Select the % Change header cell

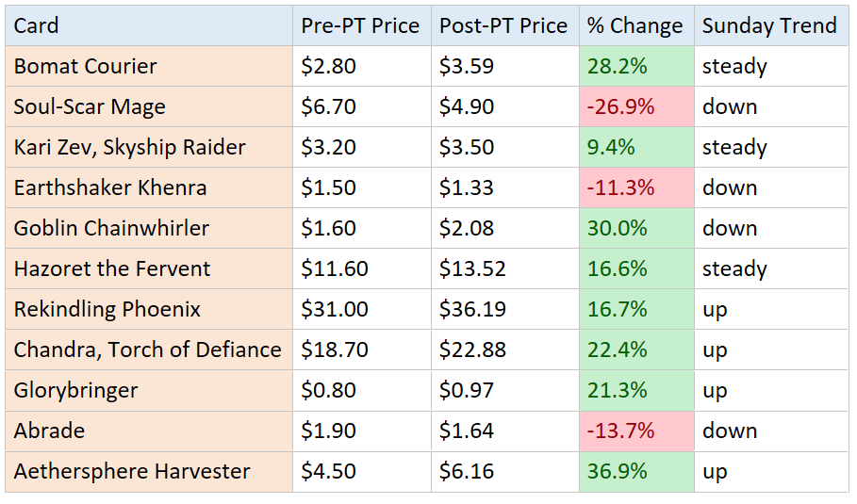635,26
